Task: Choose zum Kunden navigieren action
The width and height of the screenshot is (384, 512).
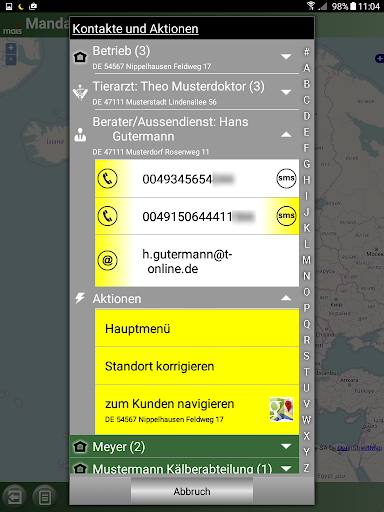Action: coord(197,410)
